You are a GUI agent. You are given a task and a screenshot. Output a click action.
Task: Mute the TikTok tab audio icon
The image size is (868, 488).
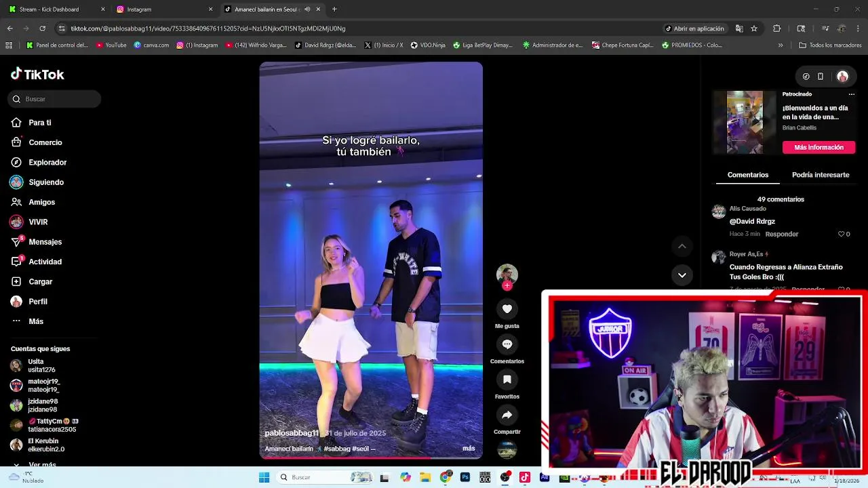click(307, 9)
